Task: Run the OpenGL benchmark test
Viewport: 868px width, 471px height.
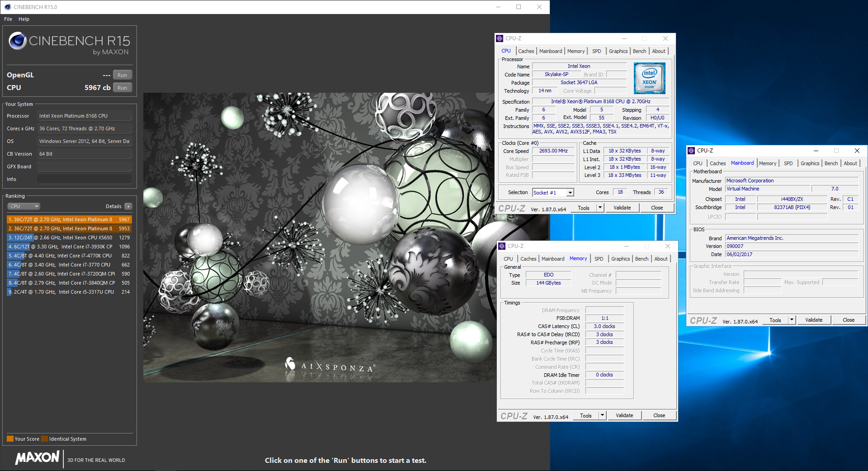Action: 122,75
